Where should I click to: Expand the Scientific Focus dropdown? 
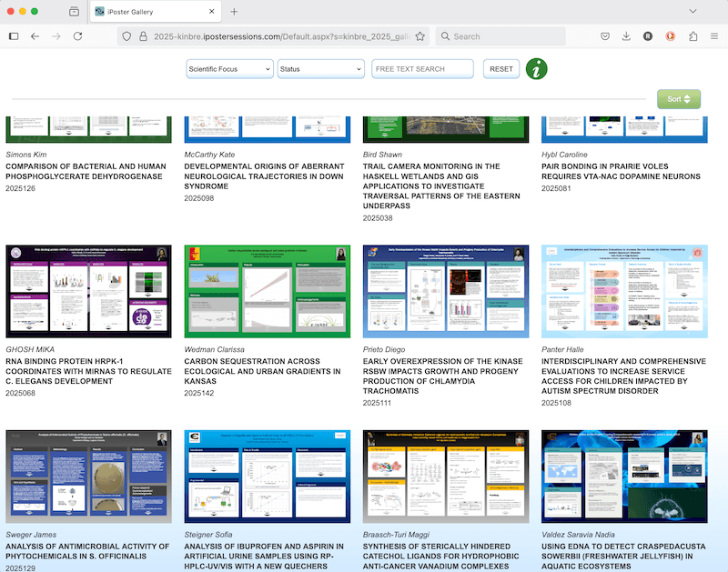229,69
